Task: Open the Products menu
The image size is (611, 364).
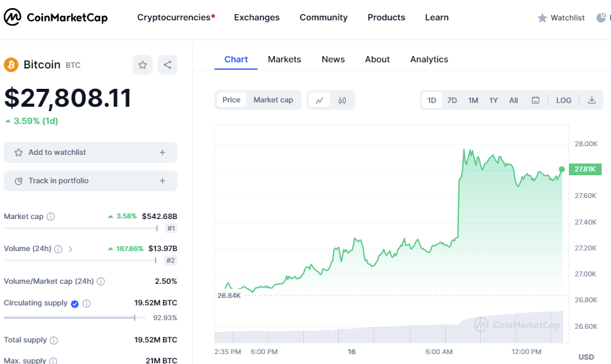Action: click(386, 17)
